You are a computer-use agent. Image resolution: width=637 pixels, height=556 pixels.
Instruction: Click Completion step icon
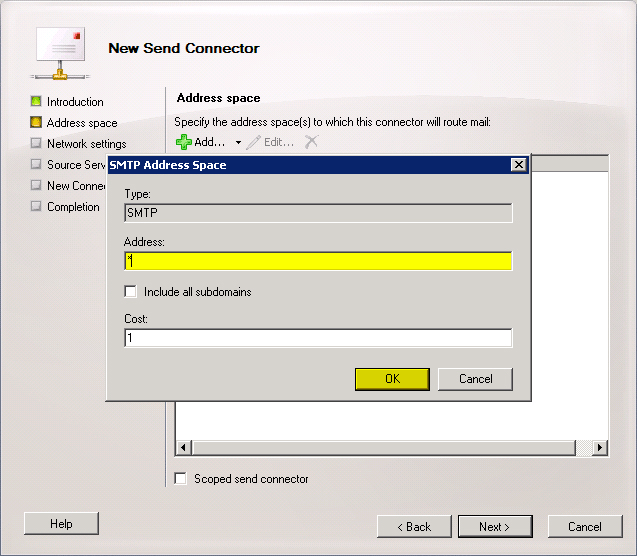tap(36, 206)
